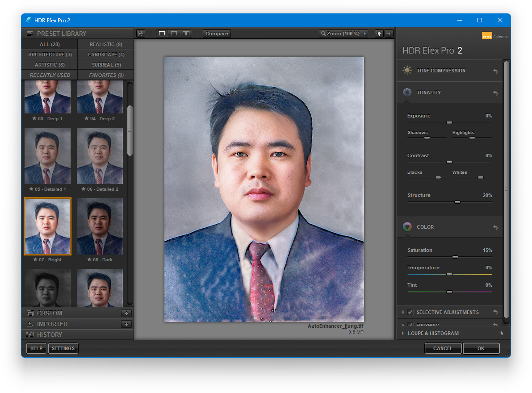Image resolution: width=532 pixels, height=393 pixels.
Task: Show All (28) presets category
Action: 50,44
